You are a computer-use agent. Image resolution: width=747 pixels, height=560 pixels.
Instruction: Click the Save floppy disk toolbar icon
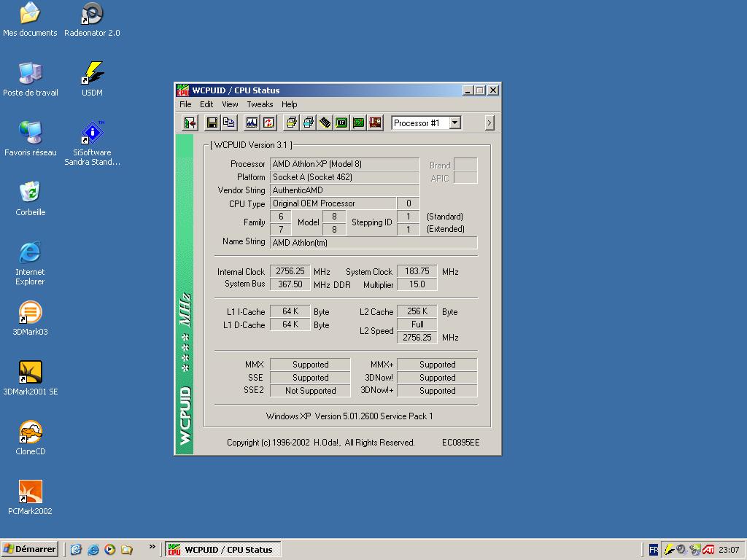pos(212,122)
